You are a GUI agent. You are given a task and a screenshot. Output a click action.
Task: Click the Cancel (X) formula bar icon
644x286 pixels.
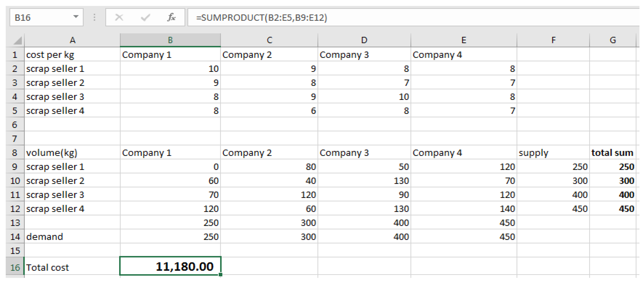pos(119,18)
